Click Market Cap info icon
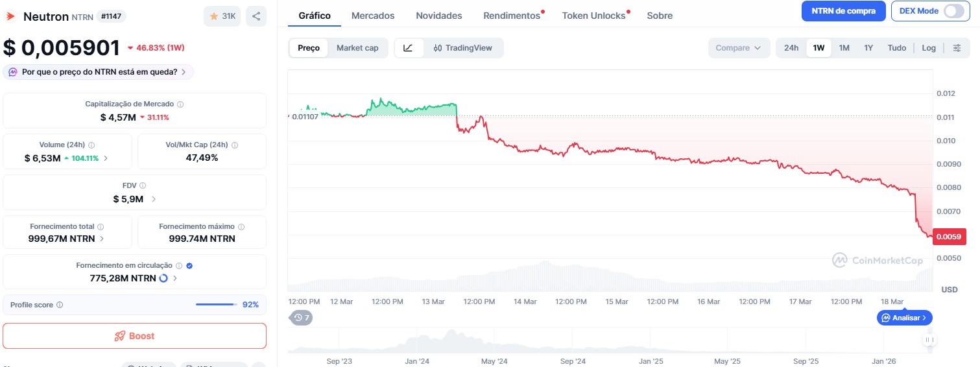Screen dimensions: 980x367 pyautogui.click(x=180, y=104)
